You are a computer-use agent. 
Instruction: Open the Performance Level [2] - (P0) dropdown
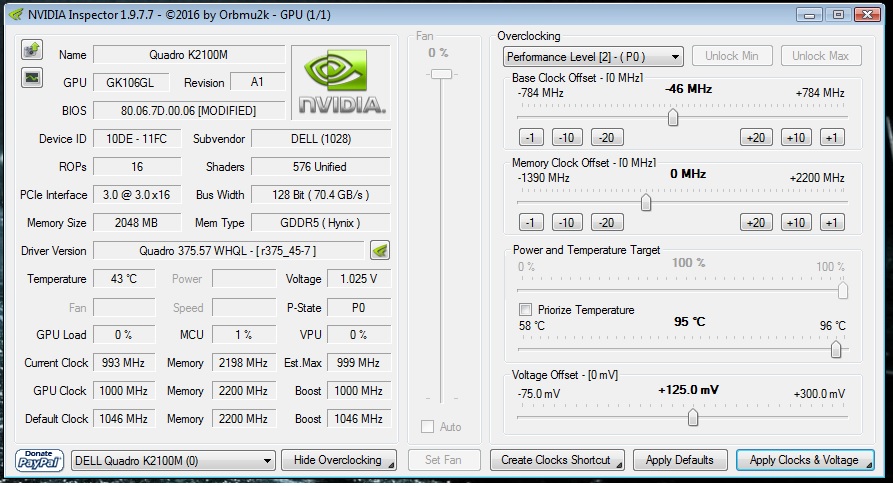[593, 56]
